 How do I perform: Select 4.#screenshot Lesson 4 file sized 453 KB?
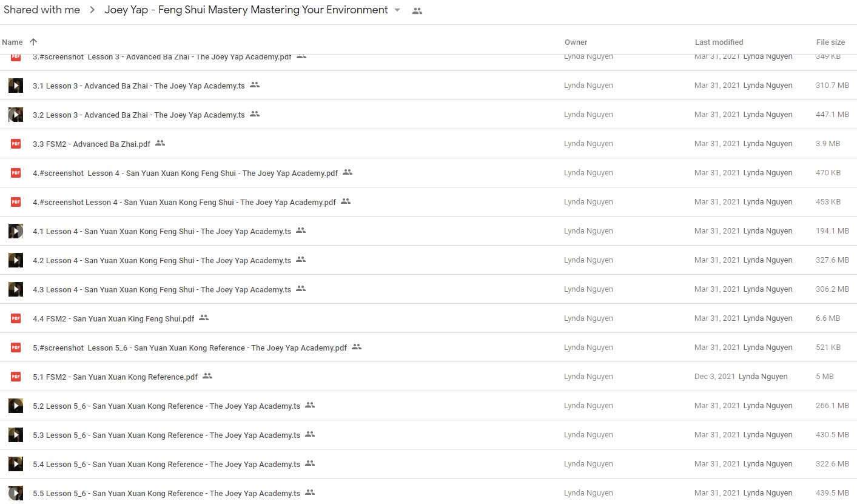(184, 203)
